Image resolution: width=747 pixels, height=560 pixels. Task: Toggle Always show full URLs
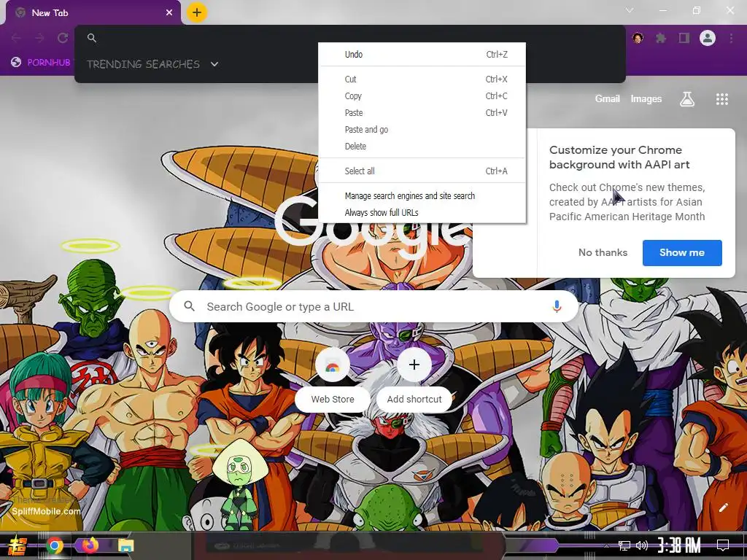coord(422,212)
